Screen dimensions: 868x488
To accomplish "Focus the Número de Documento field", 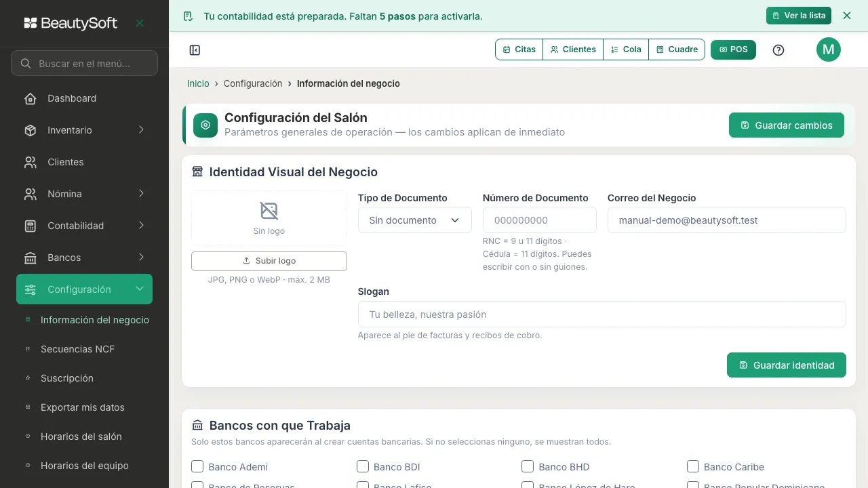I will [x=540, y=220].
